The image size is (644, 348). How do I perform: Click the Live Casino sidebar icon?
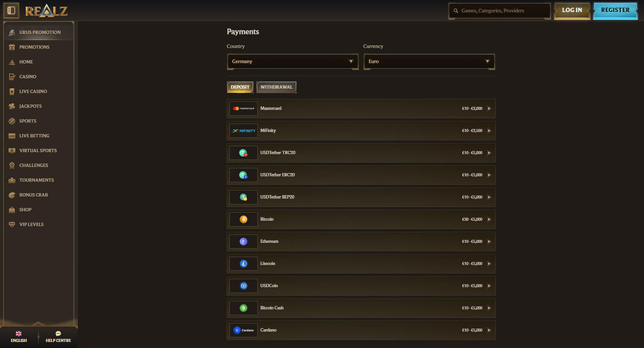click(x=12, y=91)
